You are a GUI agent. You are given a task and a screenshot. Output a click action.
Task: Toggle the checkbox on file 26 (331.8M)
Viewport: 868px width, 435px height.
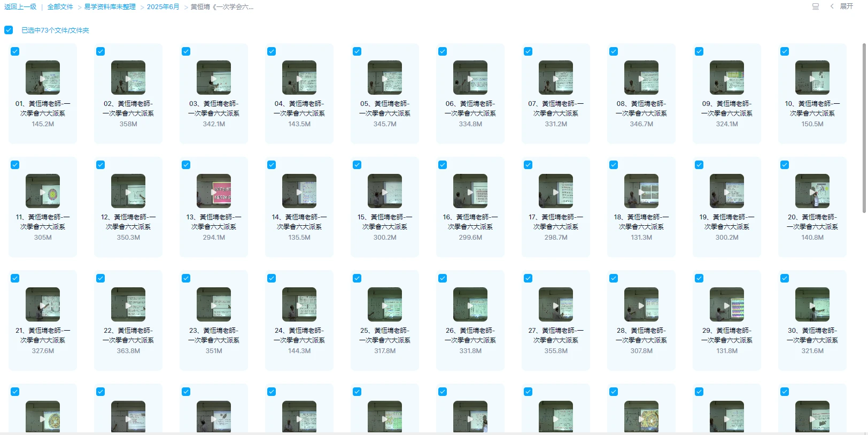[x=443, y=278]
